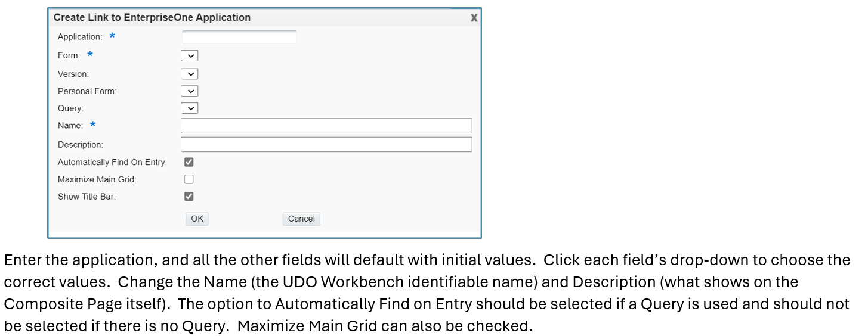Toggle the Show Title Bar checkbox

tap(189, 197)
